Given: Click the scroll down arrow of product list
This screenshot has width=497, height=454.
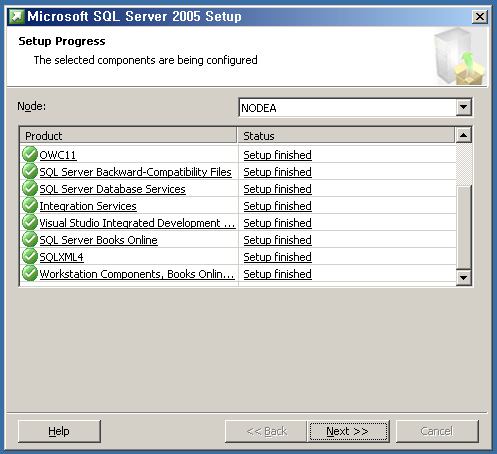Looking at the screenshot, I should pos(464,277).
